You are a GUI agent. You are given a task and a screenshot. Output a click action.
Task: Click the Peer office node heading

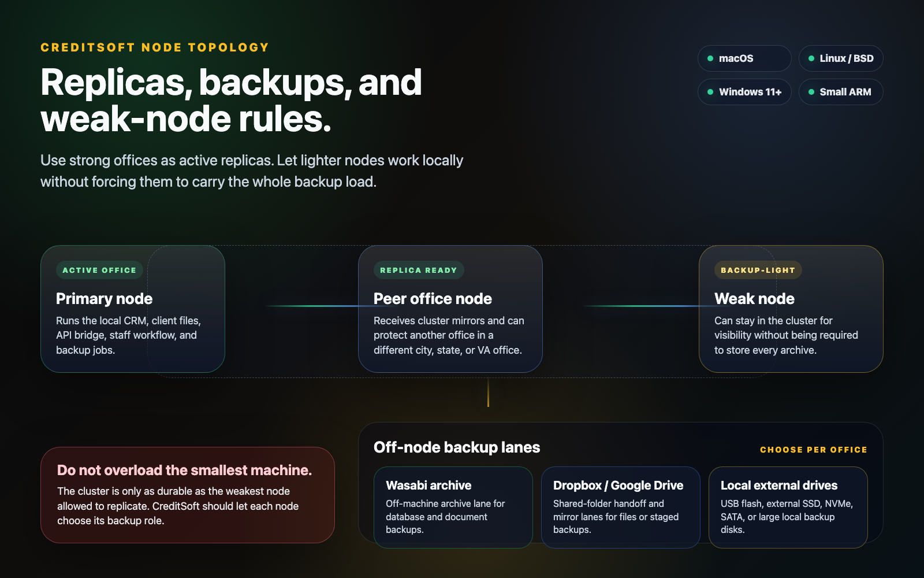click(x=433, y=299)
